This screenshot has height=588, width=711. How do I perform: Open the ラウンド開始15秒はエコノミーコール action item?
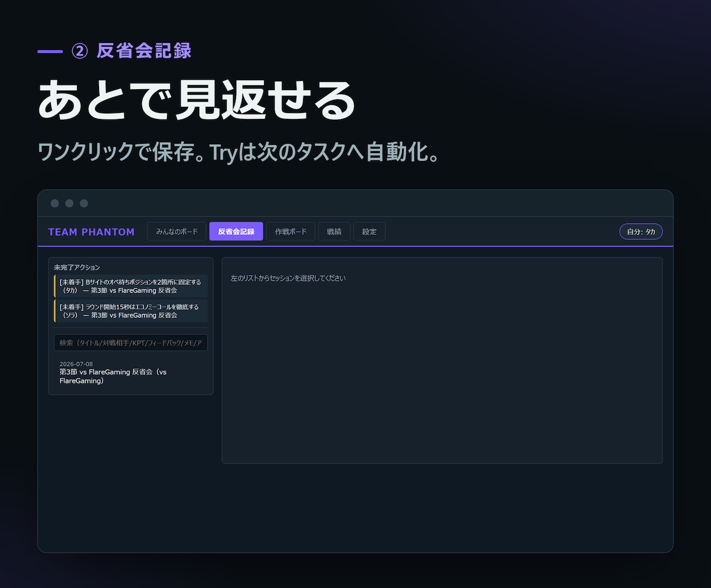point(131,311)
